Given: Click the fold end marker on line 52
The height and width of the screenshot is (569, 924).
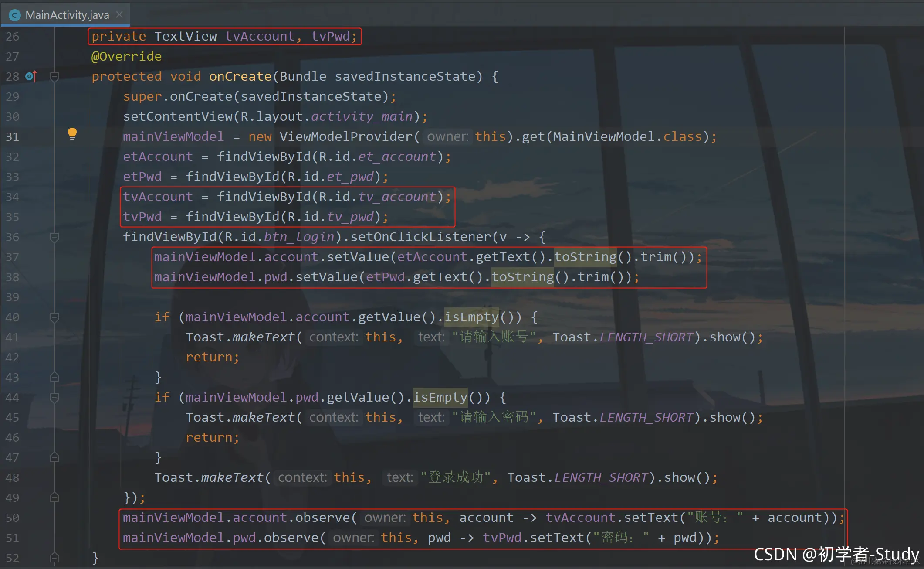Looking at the screenshot, I should point(54,558).
